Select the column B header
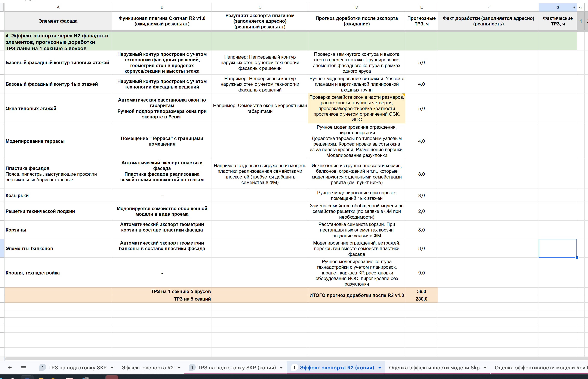Viewport: 588px width, 379px height. click(x=162, y=7)
